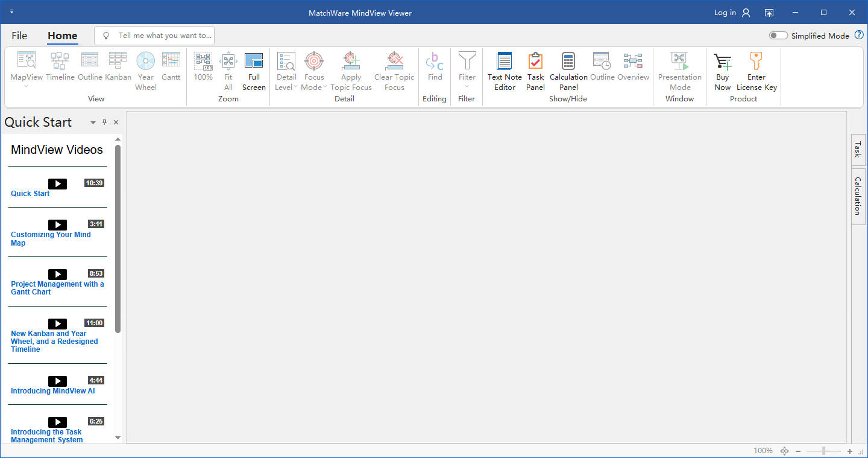Screen dimensions: 868x458
Task: Click the zoom out minus button
Action: (x=797, y=451)
